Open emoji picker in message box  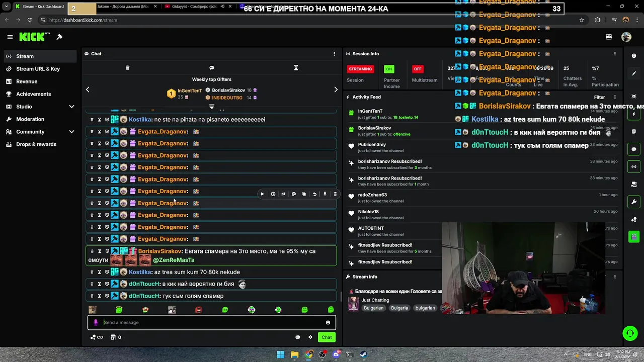[328, 323]
